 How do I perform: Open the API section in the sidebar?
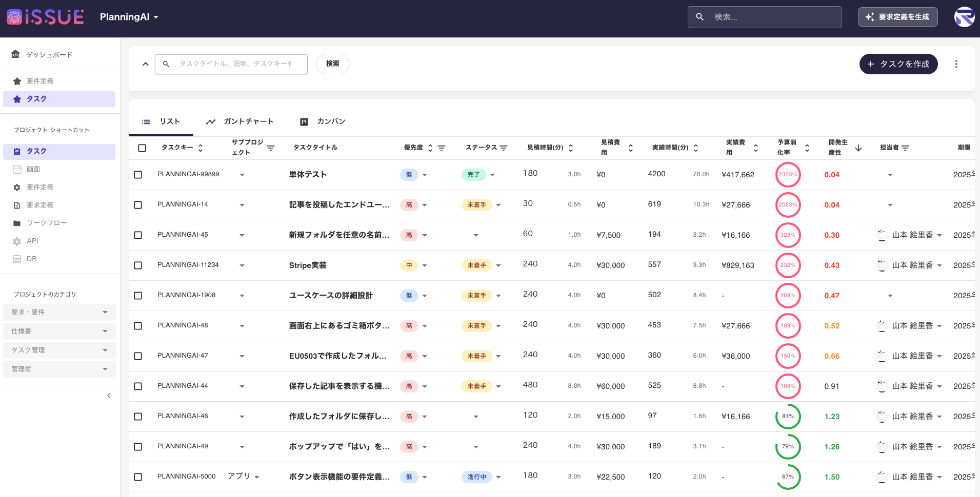31,241
